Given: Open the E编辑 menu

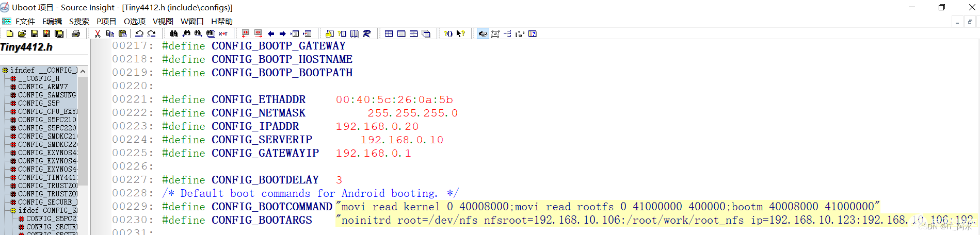Looking at the screenshot, I should 52,21.
